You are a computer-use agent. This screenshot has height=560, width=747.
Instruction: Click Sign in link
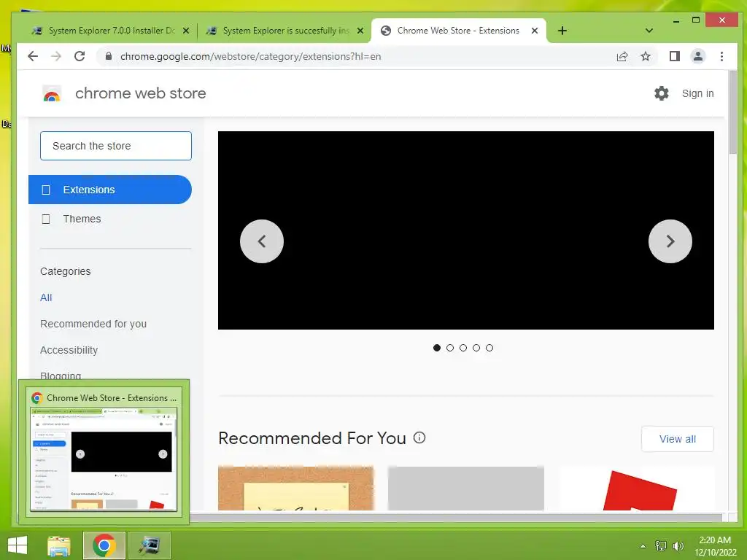697,93
